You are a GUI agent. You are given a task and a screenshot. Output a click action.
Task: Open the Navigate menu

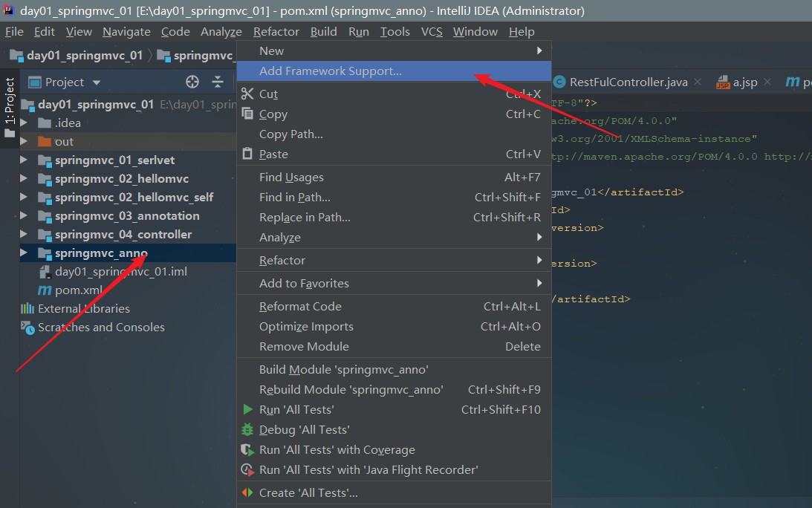click(126, 32)
